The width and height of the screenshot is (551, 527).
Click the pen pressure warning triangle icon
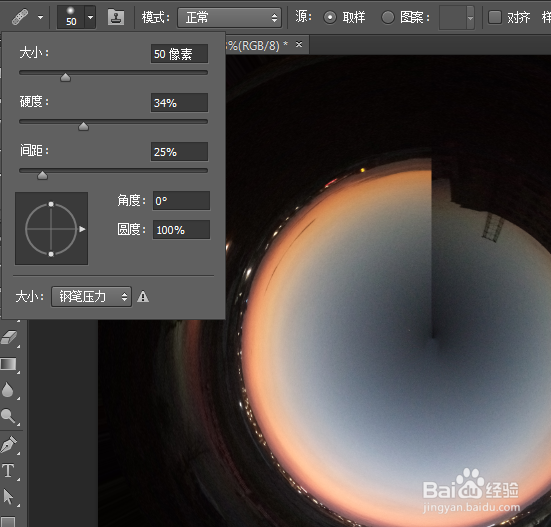click(x=143, y=297)
